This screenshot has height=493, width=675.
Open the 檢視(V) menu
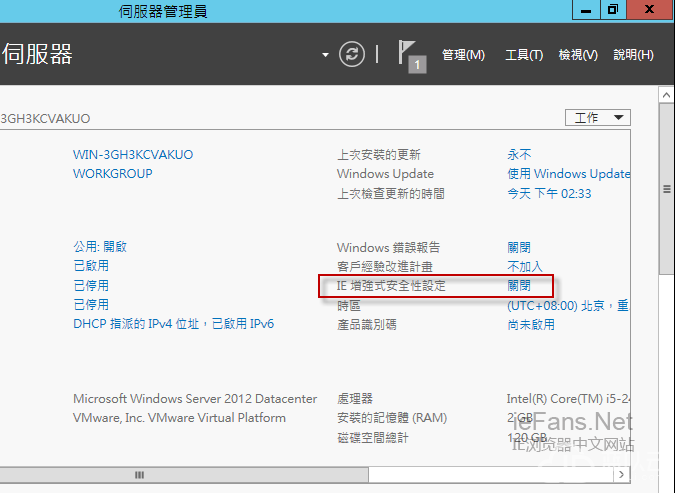(x=578, y=55)
